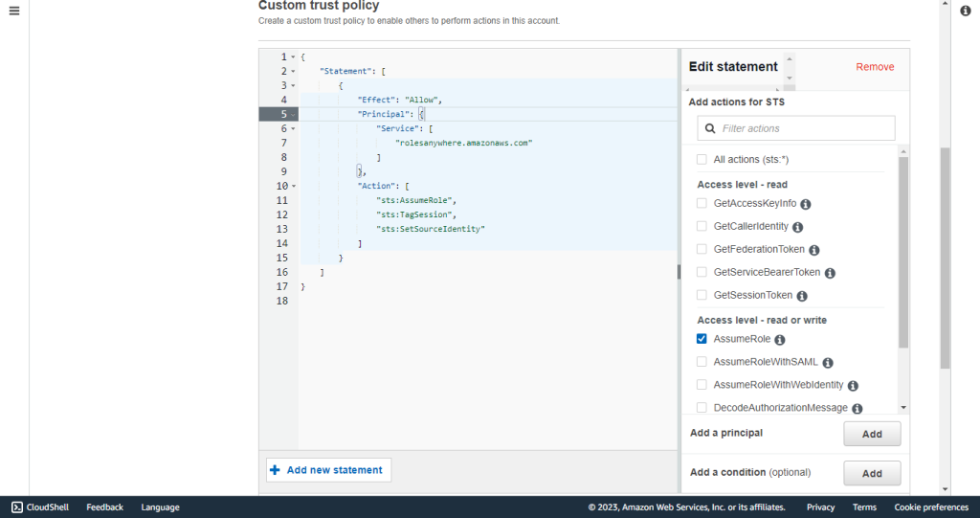The height and width of the screenshot is (518, 980).
Task: Show info for AssumeRole action
Action: click(780, 340)
